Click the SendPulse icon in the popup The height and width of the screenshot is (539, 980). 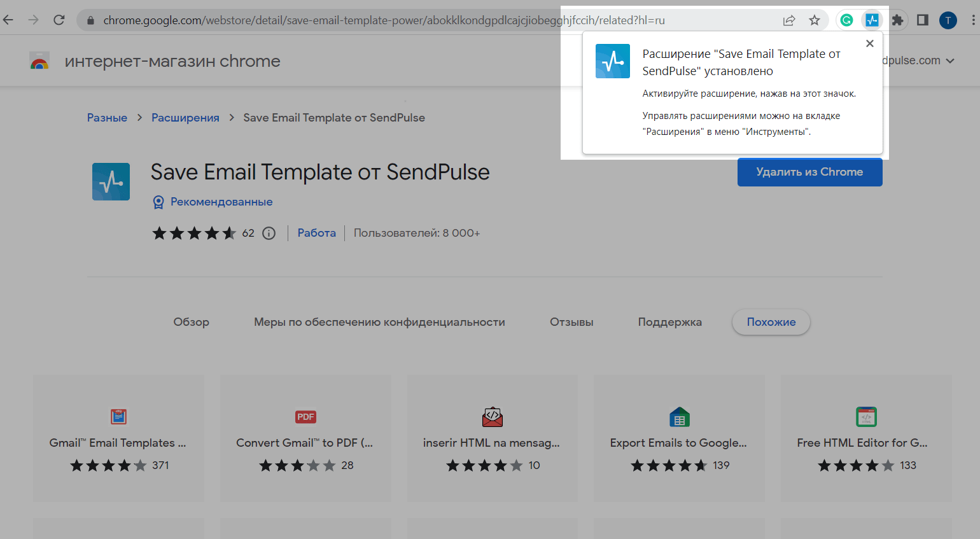point(613,61)
